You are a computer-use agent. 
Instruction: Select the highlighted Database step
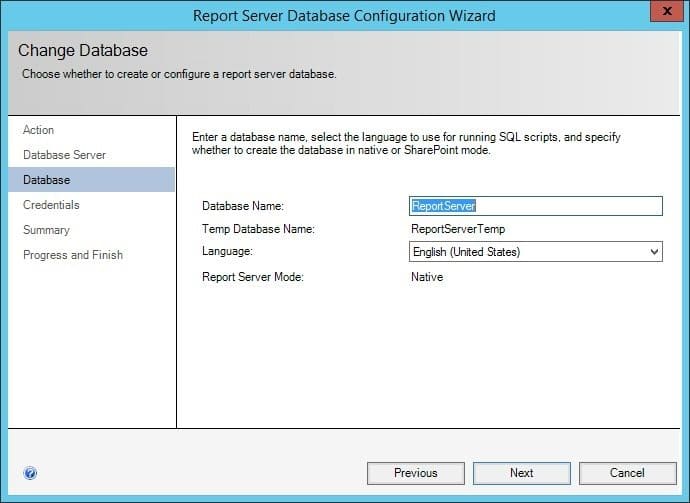click(x=91, y=180)
